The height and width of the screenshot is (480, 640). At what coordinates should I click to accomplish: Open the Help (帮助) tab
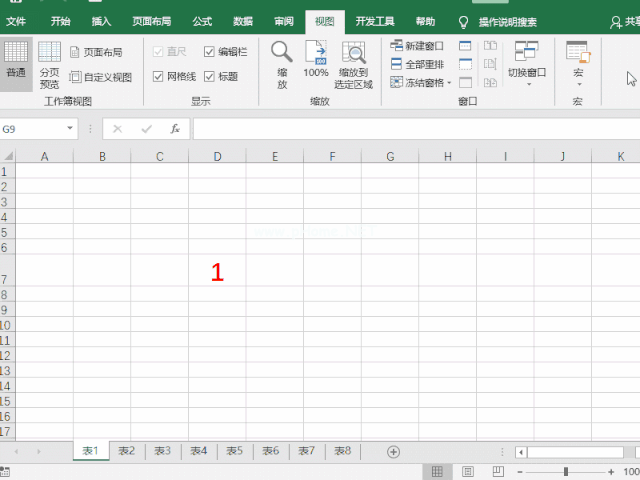pos(425,22)
